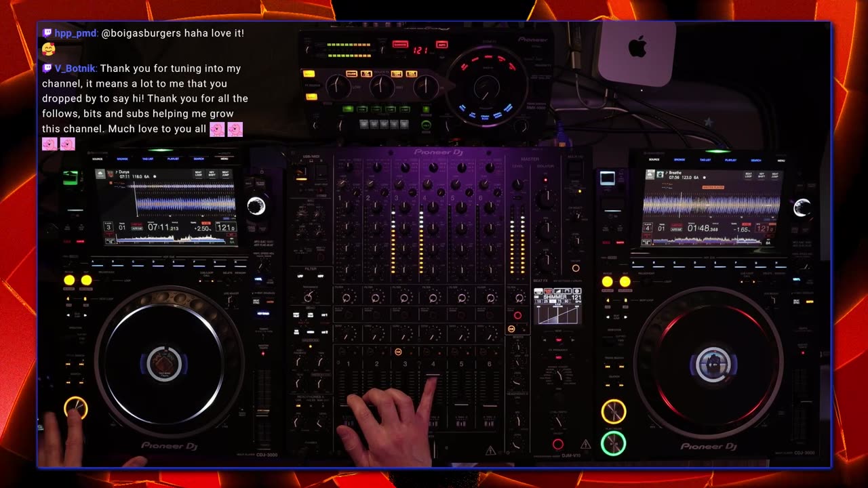This screenshot has width=868, height=488.
Task: Tap BEAT JUMP on left CDJ screen
Action: (226, 174)
